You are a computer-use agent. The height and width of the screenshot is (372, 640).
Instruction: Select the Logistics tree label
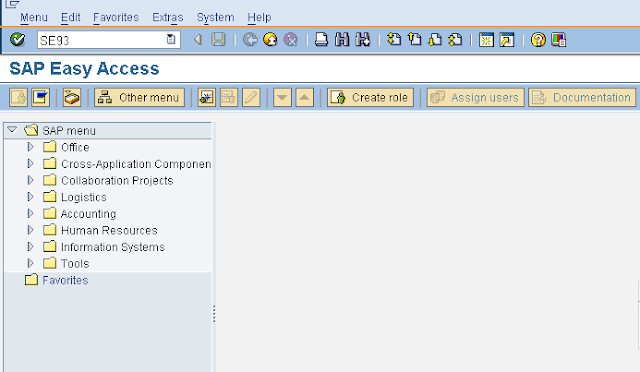click(x=84, y=197)
